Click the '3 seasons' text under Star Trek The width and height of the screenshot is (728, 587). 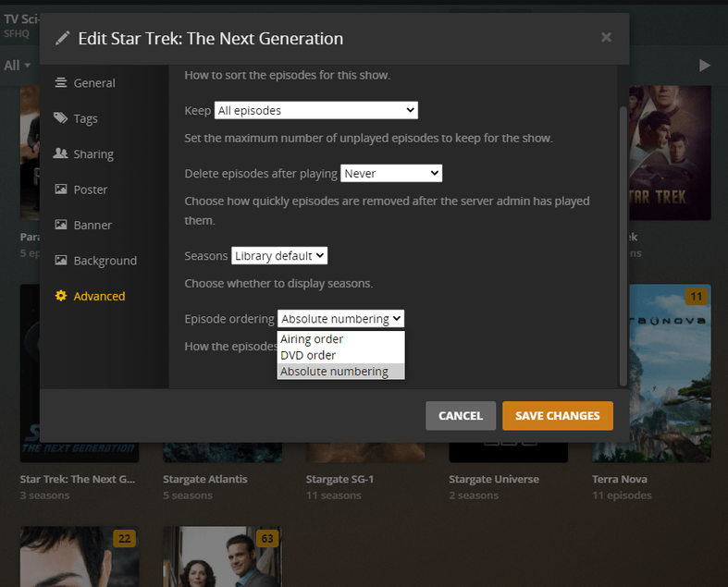44,495
